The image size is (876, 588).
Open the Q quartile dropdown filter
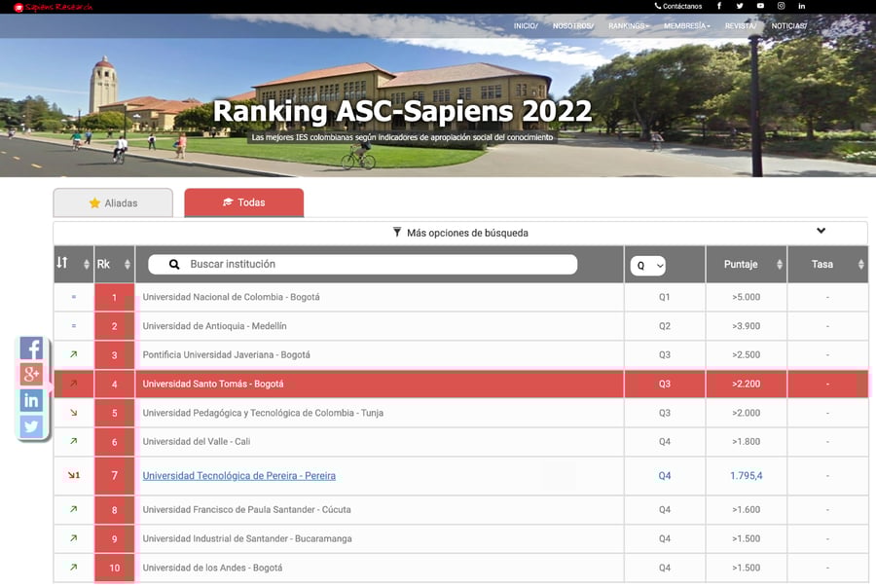[x=647, y=266]
